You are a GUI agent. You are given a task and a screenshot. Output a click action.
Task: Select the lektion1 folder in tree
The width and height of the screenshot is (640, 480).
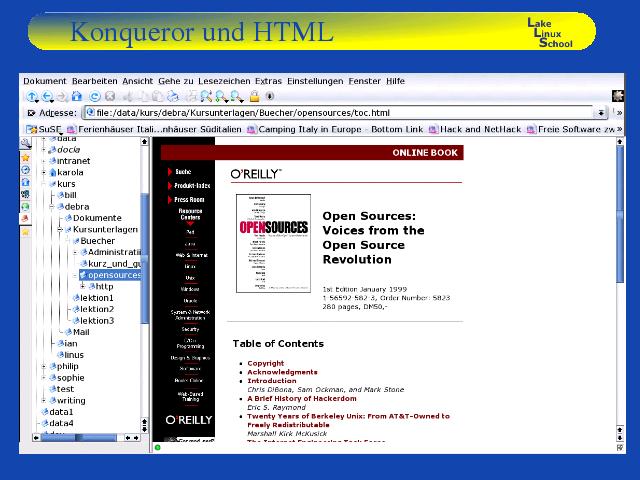(x=93, y=298)
